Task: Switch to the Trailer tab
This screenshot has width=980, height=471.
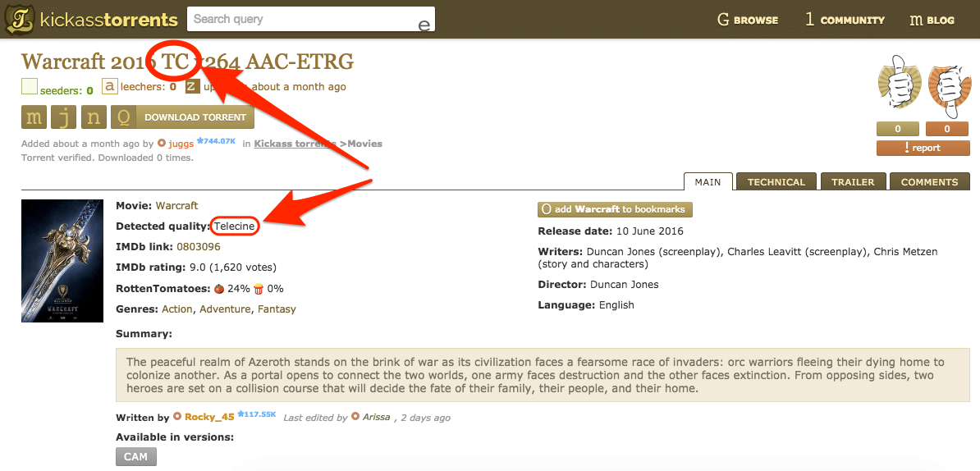Action: pyautogui.click(x=853, y=182)
